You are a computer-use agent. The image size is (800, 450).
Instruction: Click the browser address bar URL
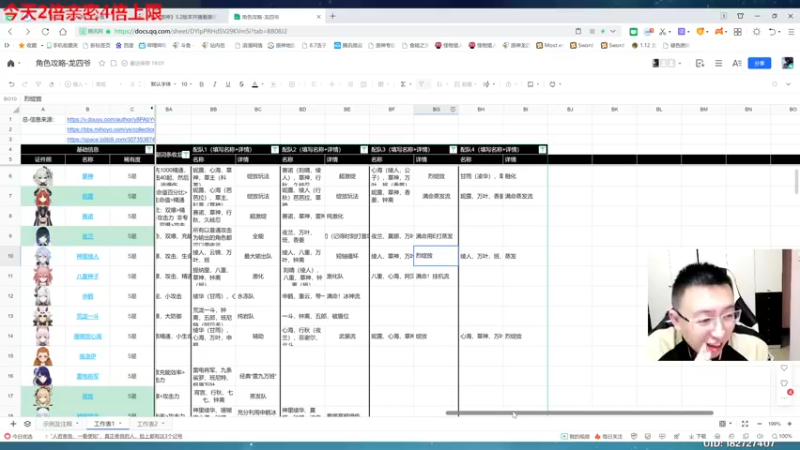pos(201,32)
